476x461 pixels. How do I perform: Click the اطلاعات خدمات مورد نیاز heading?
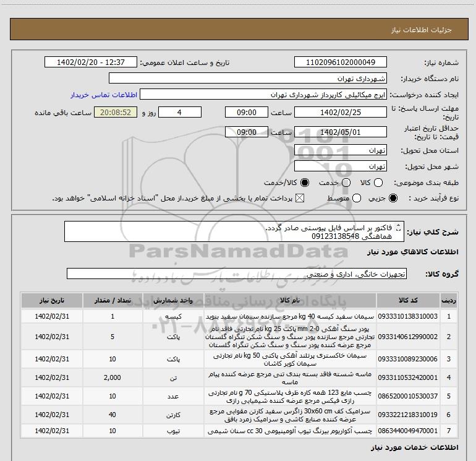point(415,447)
